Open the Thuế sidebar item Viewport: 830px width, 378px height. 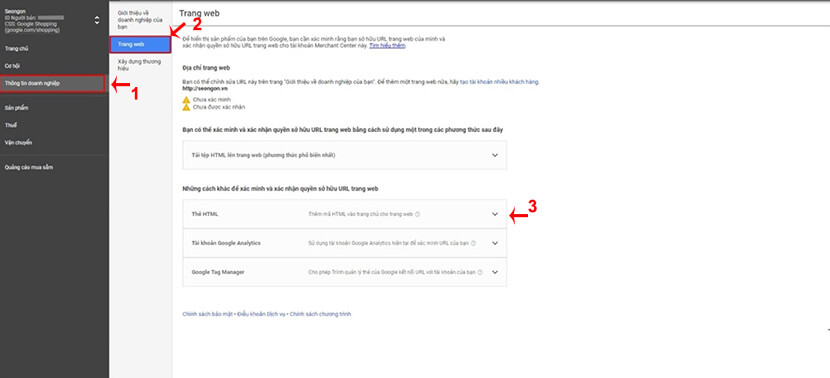point(11,125)
